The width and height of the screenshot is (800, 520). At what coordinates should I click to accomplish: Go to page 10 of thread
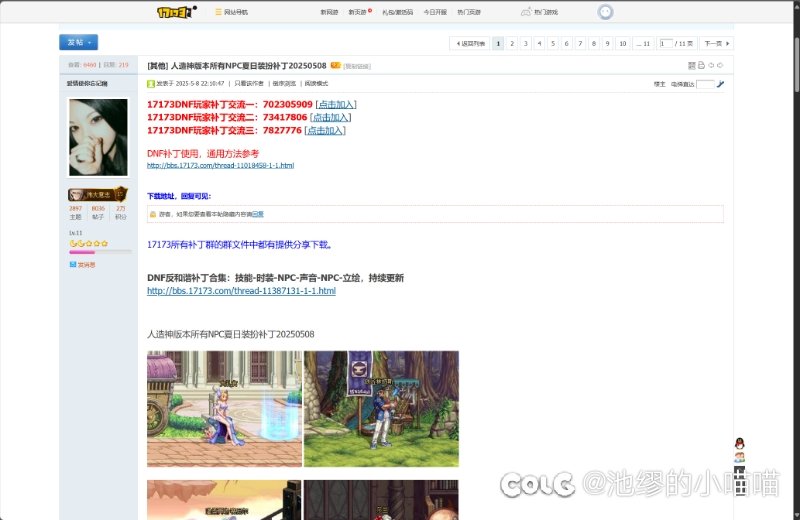[622, 43]
